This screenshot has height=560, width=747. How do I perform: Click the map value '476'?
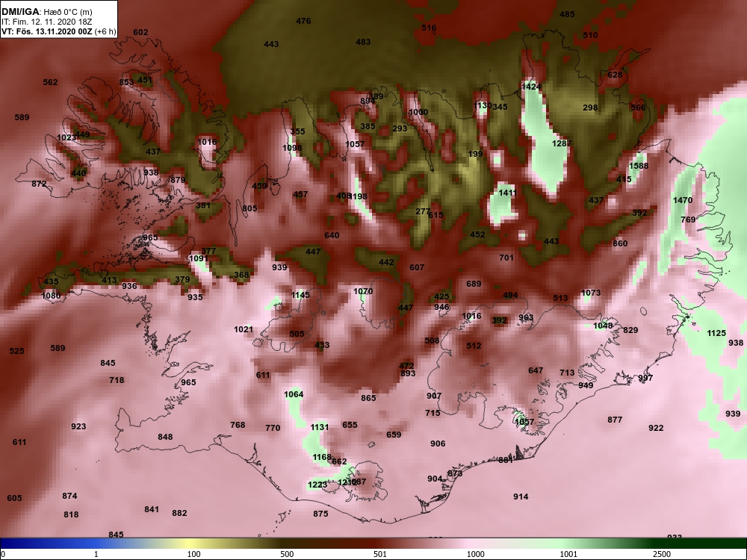point(303,21)
